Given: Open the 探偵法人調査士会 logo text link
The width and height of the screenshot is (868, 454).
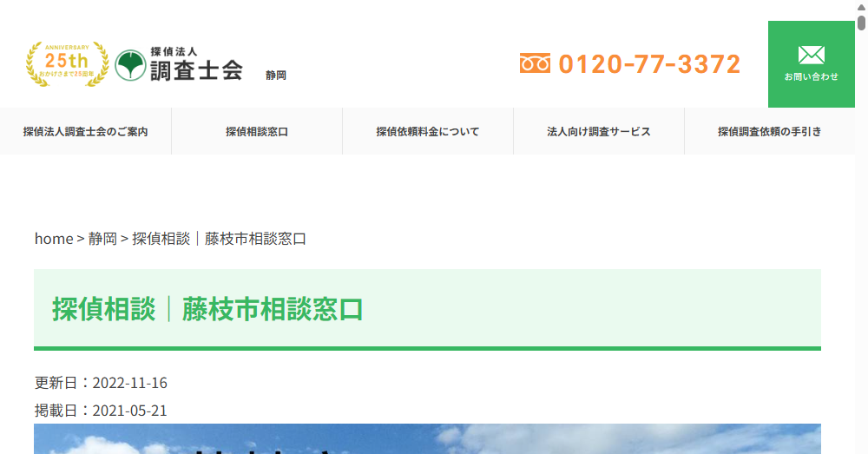Looking at the screenshot, I should tap(195, 64).
